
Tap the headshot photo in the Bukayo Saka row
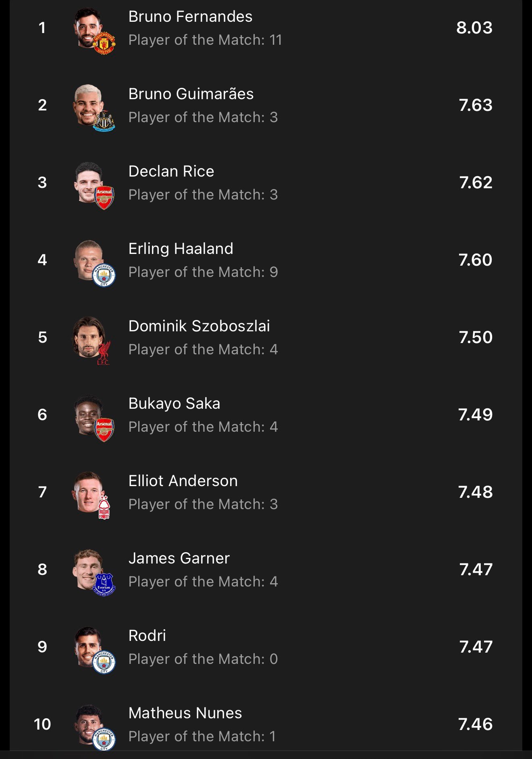(x=87, y=414)
